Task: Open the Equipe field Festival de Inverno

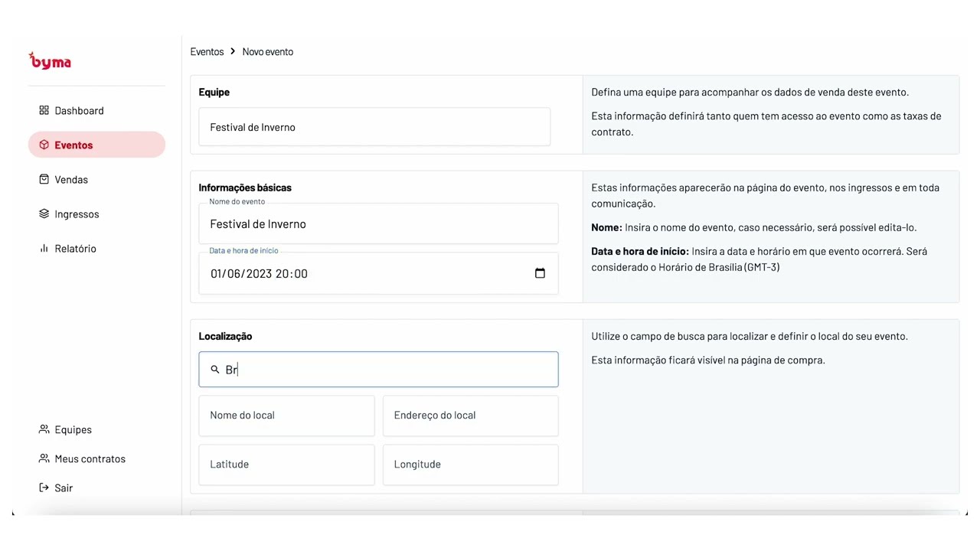Action: click(374, 127)
